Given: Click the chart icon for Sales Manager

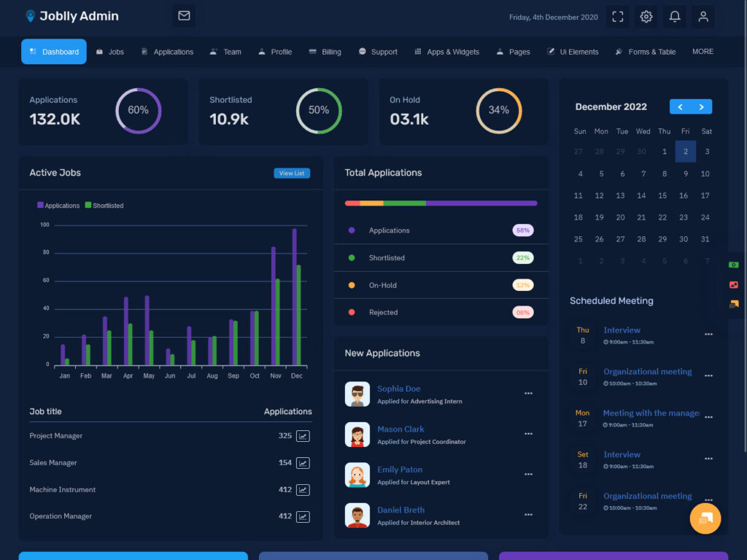Looking at the screenshot, I should [303, 463].
